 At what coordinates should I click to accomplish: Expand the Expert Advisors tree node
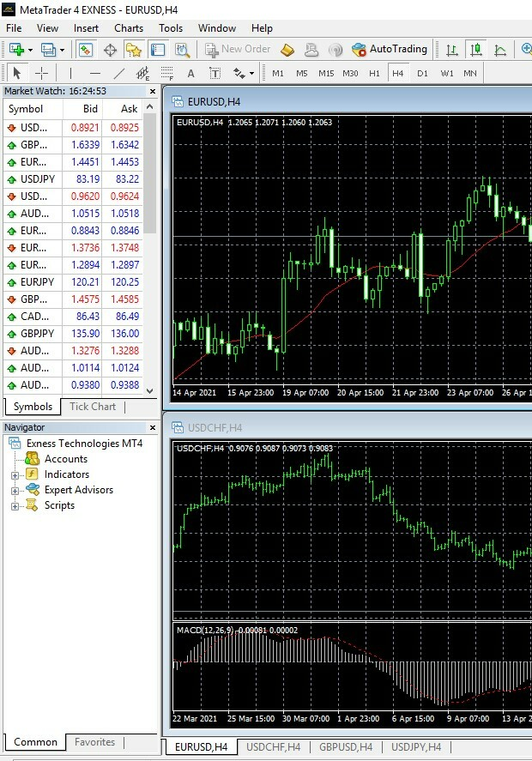(x=15, y=491)
